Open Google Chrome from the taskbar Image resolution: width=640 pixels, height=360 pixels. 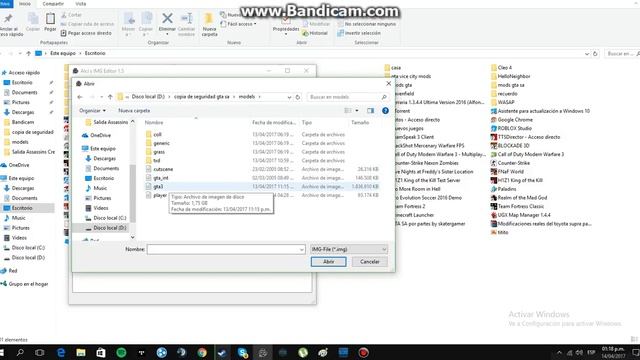[x=202, y=353]
